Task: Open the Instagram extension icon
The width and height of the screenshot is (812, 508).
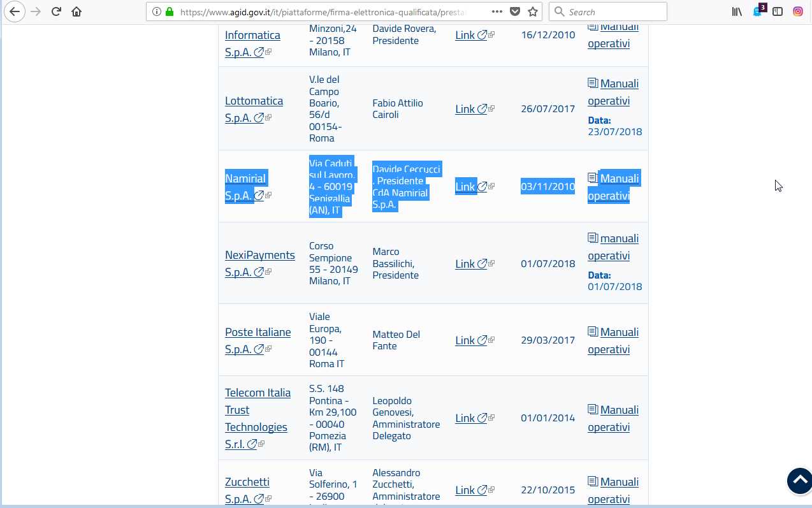Action: coord(798,11)
